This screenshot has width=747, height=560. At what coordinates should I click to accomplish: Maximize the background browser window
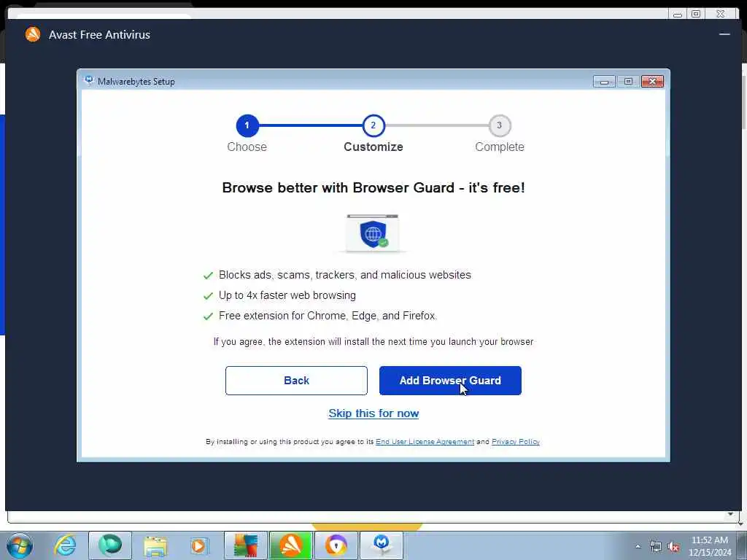tap(696, 14)
